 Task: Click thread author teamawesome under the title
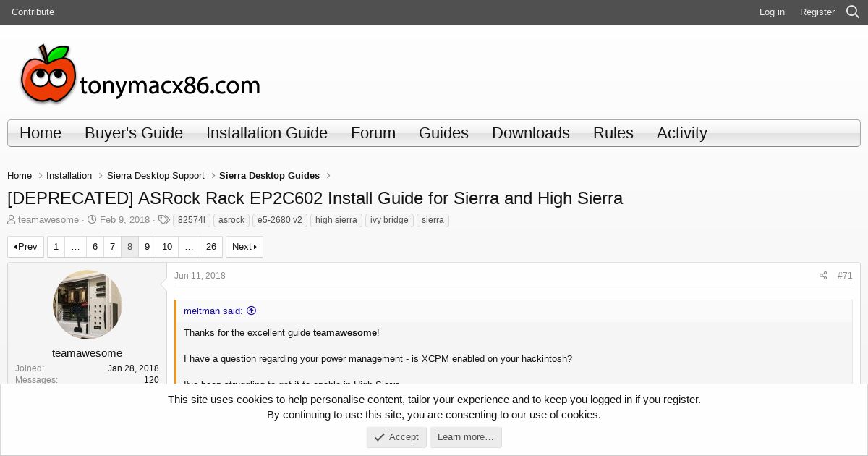48,220
